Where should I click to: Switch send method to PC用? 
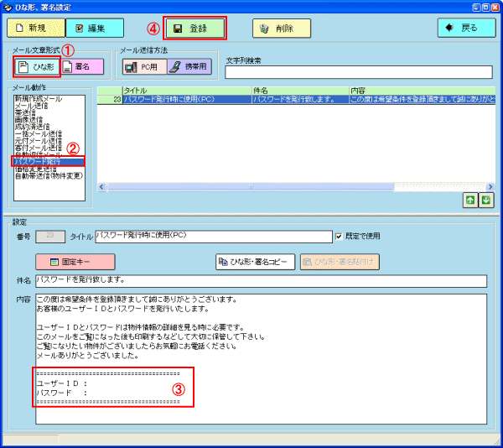pos(145,67)
